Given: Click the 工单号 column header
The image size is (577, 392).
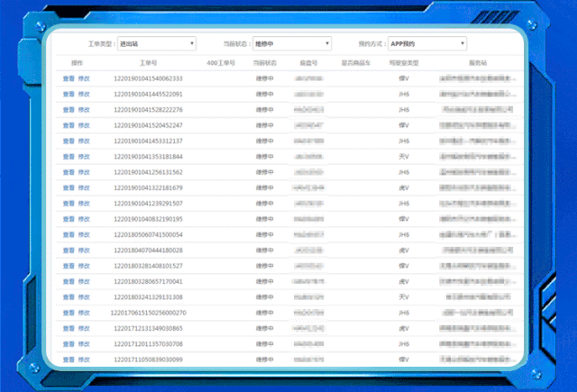Looking at the screenshot, I should (x=149, y=63).
